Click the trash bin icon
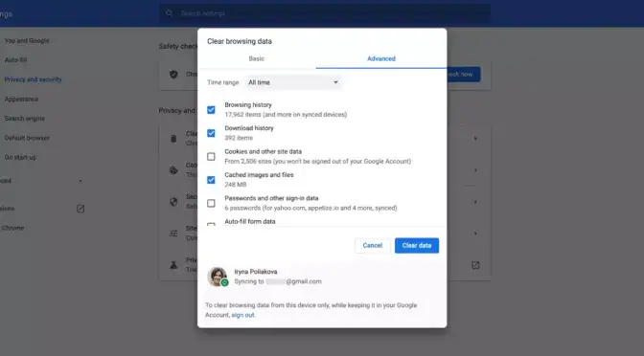 (173, 139)
